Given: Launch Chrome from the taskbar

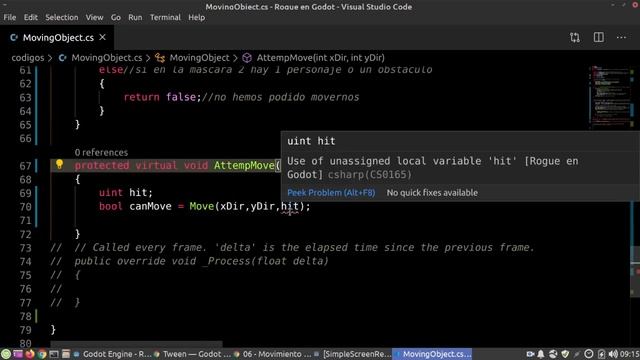Looking at the screenshot, I should click(42, 354).
